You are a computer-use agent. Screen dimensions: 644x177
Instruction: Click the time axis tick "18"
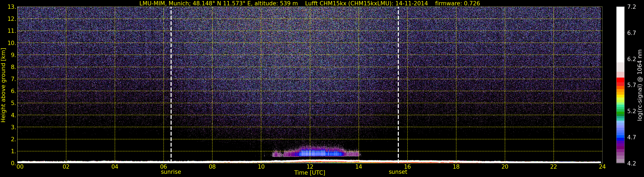click(456, 167)
